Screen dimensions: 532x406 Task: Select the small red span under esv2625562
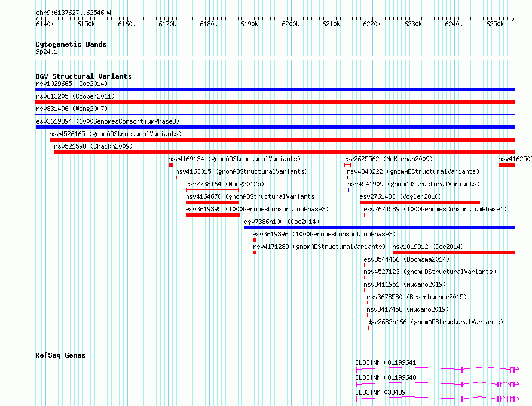[347, 165]
